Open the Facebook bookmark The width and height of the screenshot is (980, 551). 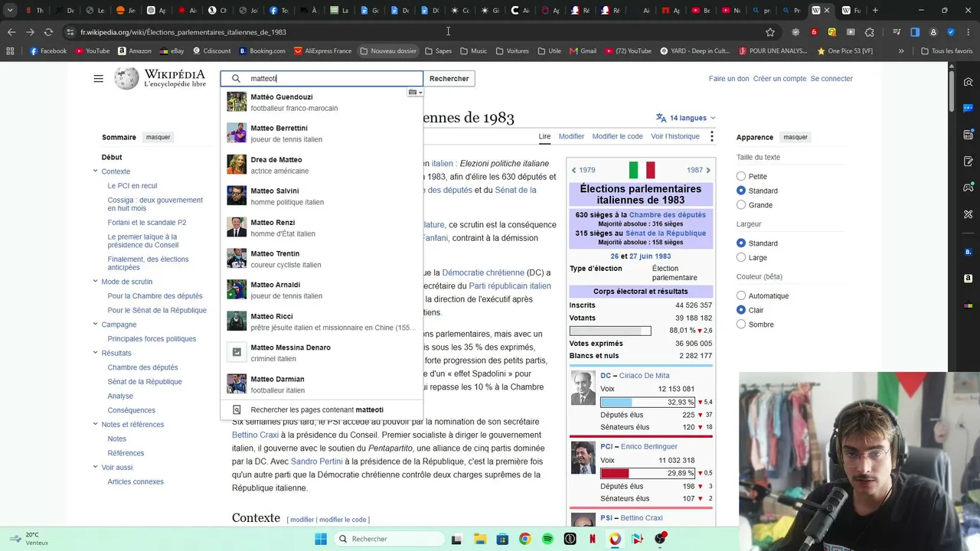click(47, 51)
